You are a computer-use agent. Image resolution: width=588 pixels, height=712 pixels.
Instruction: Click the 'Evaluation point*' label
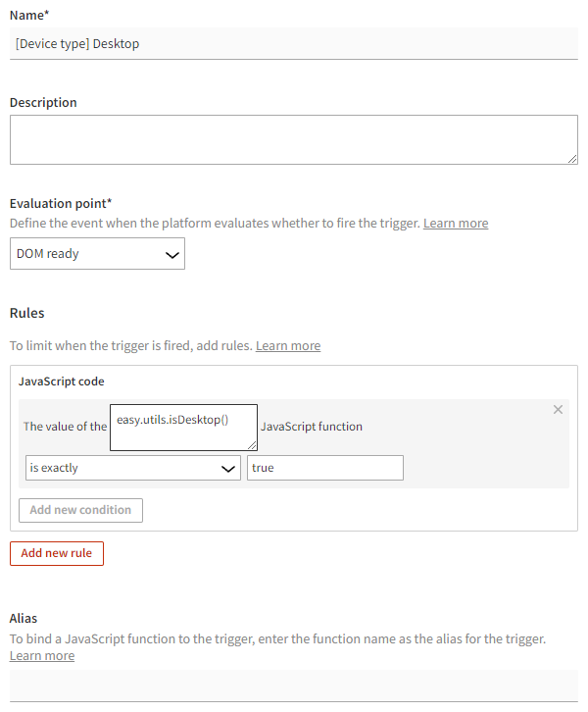(x=61, y=204)
